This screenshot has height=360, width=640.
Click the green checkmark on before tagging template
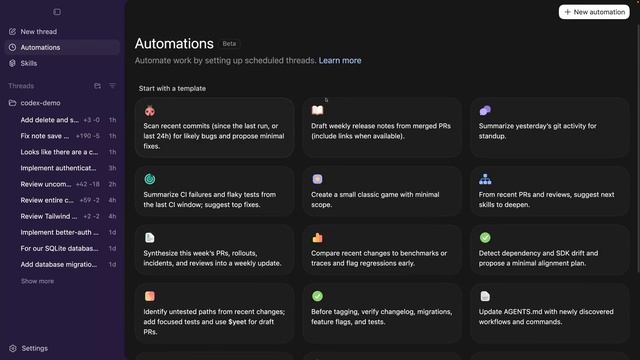click(x=318, y=296)
